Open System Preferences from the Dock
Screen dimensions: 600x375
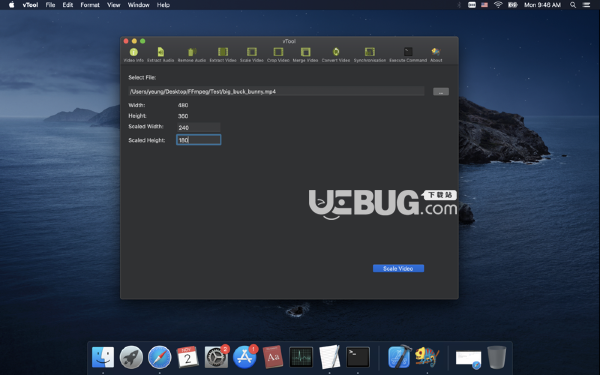(216, 357)
